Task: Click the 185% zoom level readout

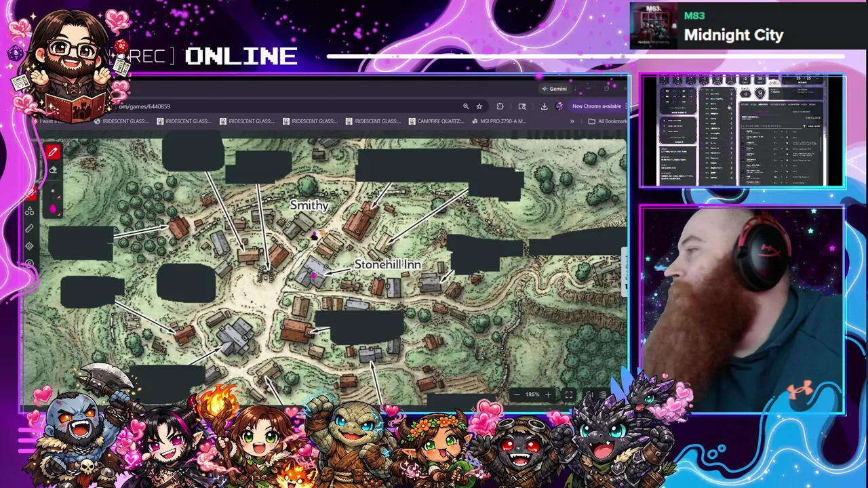Action: click(532, 394)
